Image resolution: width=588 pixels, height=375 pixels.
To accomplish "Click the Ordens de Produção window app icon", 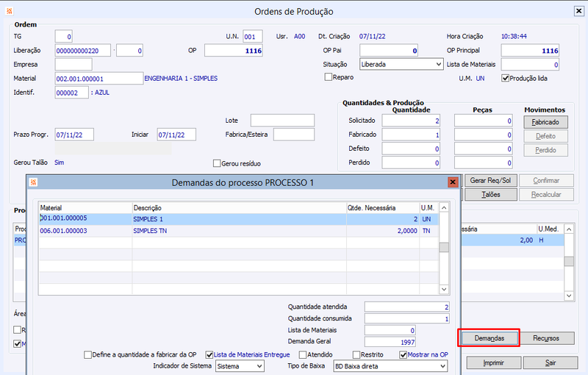I will (x=10, y=11).
